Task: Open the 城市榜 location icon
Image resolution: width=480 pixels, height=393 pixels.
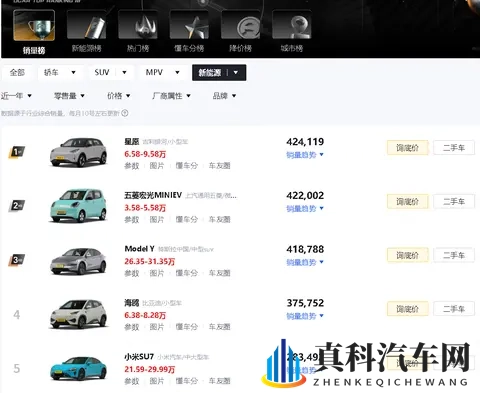Action: (x=292, y=25)
